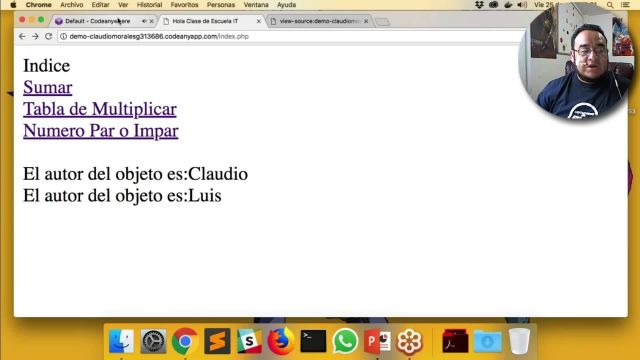Open the Historial menu
Viewport: 640px width, 360px height.
click(x=149, y=5)
